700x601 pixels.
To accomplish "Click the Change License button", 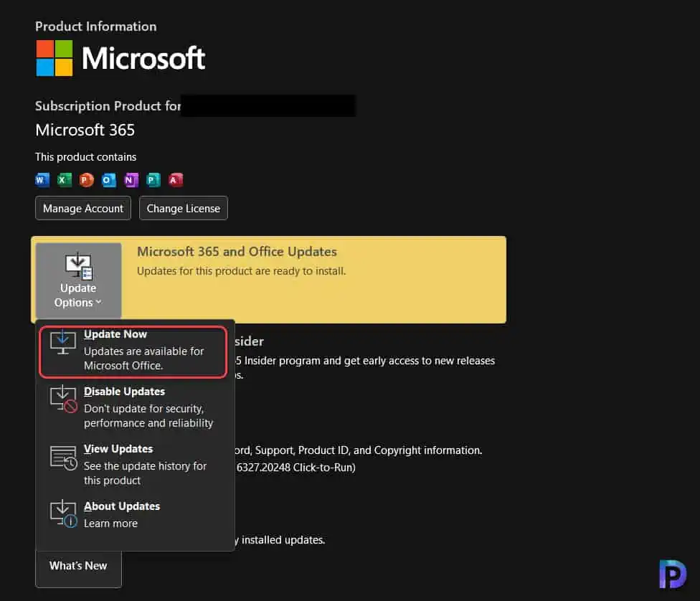I will point(184,208).
